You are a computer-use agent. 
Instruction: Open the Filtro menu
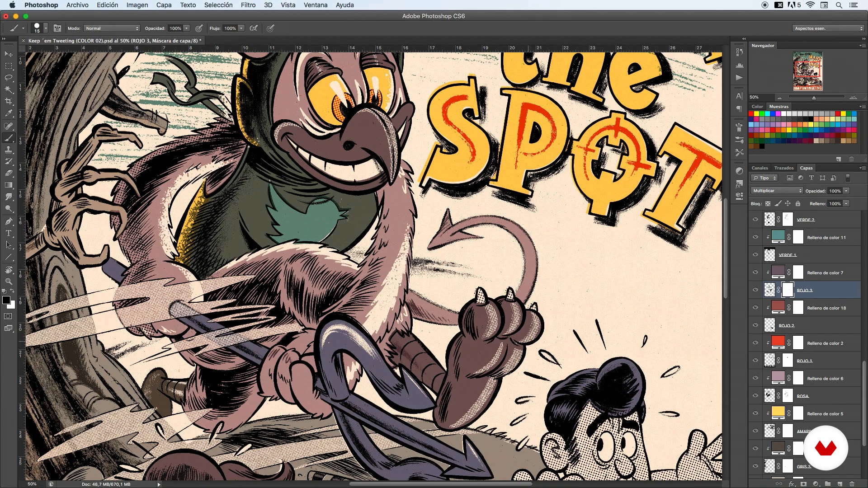pyautogui.click(x=248, y=5)
